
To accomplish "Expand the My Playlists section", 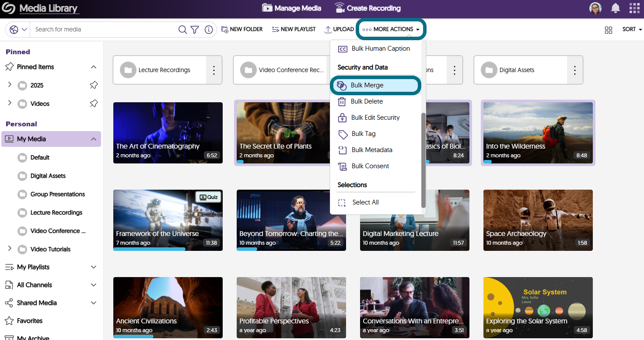I will pyautogui.click(x=93, y=267).
